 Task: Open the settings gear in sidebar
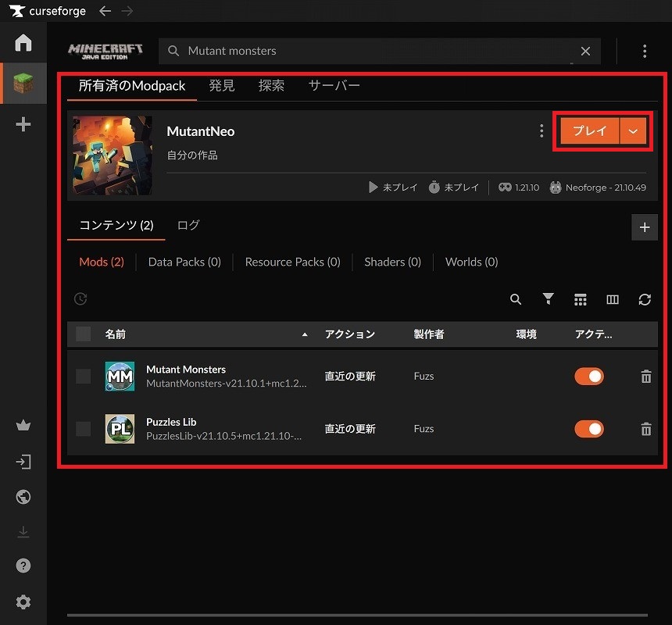point(23,602)
